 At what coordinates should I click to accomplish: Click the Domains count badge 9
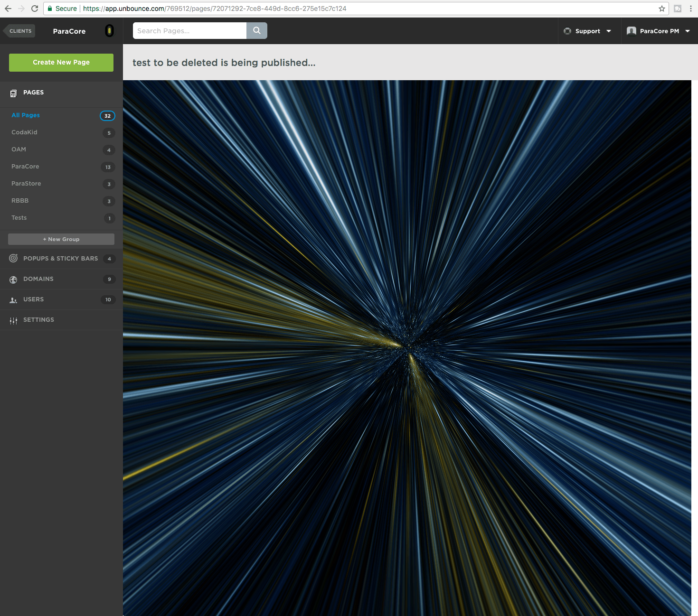(x=109, y=279)
